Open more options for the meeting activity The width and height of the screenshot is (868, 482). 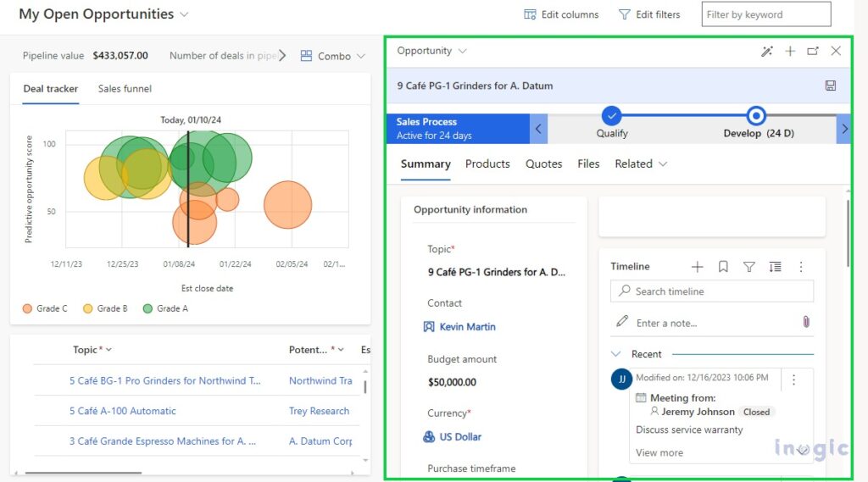coord(793,380)
